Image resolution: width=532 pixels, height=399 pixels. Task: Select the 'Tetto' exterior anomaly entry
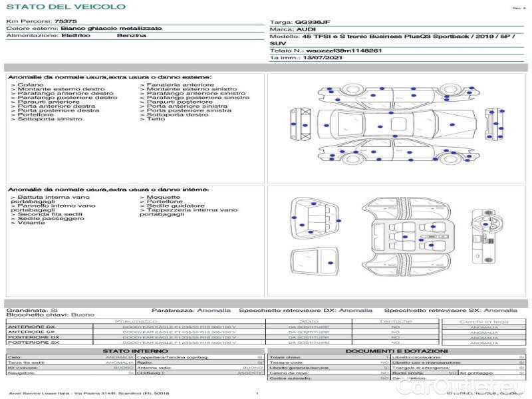[156, 119]
